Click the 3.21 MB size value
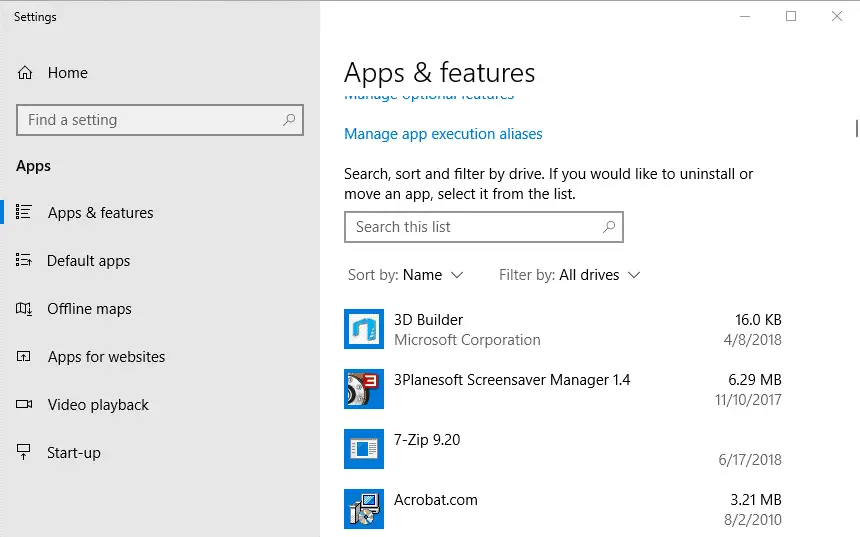This screenshot has width=860, height=537. pyautogui.click(x=756, y=500)
